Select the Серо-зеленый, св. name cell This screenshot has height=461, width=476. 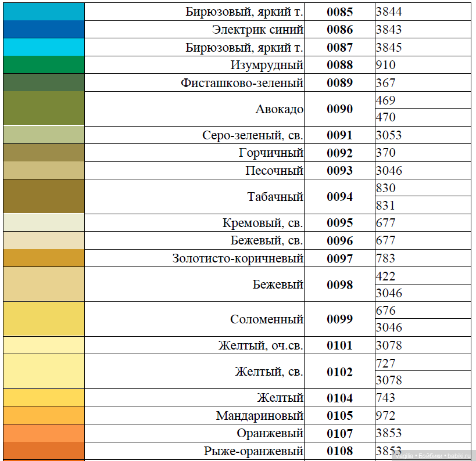[x=253, y=135]
